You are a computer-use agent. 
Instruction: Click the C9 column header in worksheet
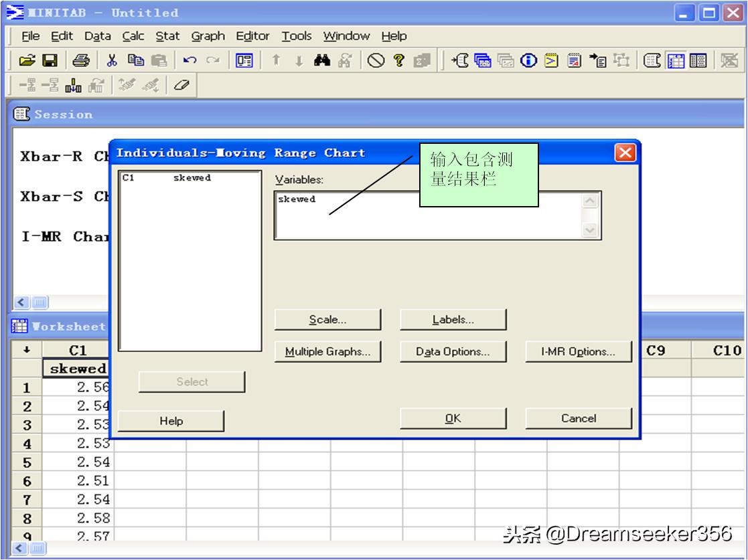click(x=656, y=351)
